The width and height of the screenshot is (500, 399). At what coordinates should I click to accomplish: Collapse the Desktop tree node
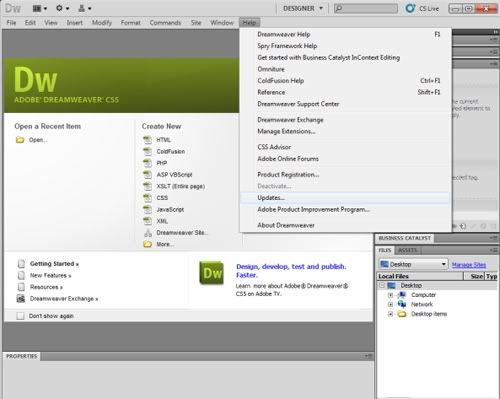click(382, 285)
